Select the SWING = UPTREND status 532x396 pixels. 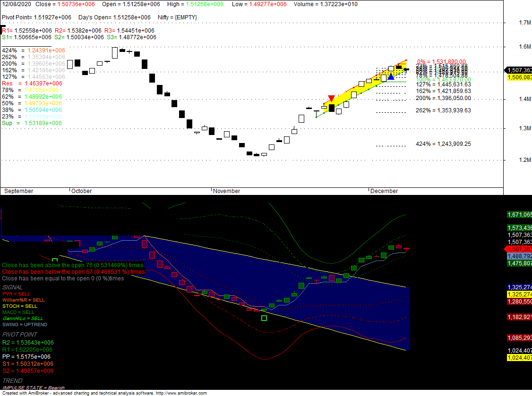(x=25, y=324)
